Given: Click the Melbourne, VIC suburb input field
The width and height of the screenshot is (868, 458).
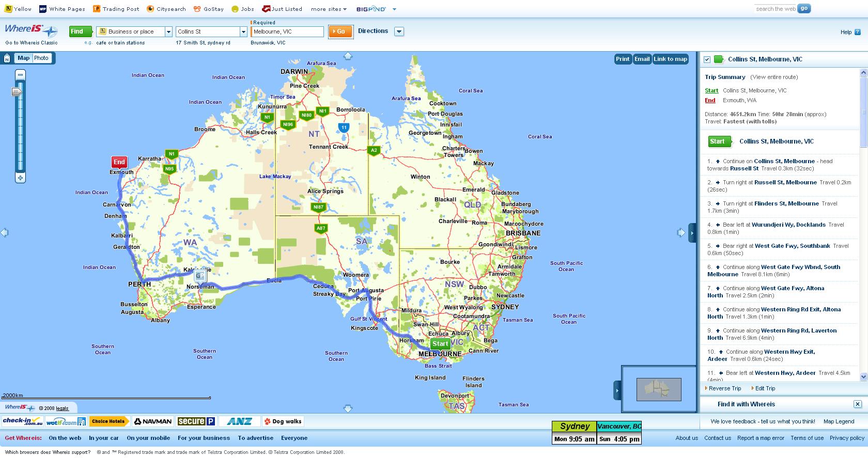Looking at the screenshot, I should [x=287, y=32].
